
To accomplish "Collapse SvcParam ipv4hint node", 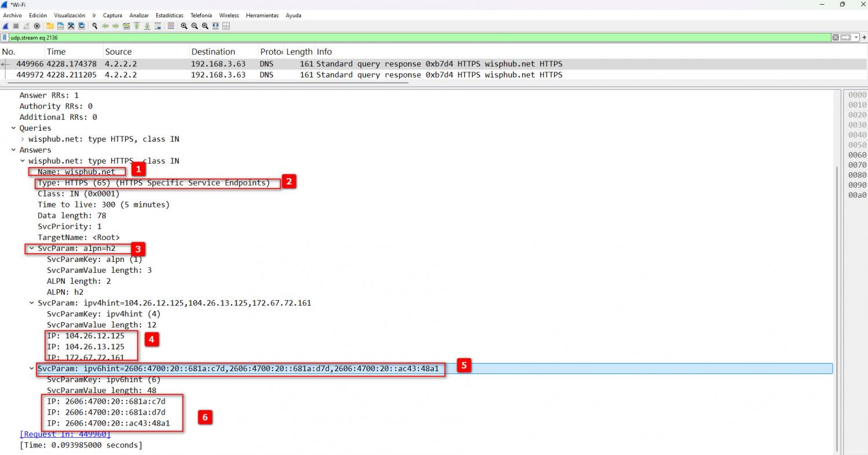I will coord(32,302).
